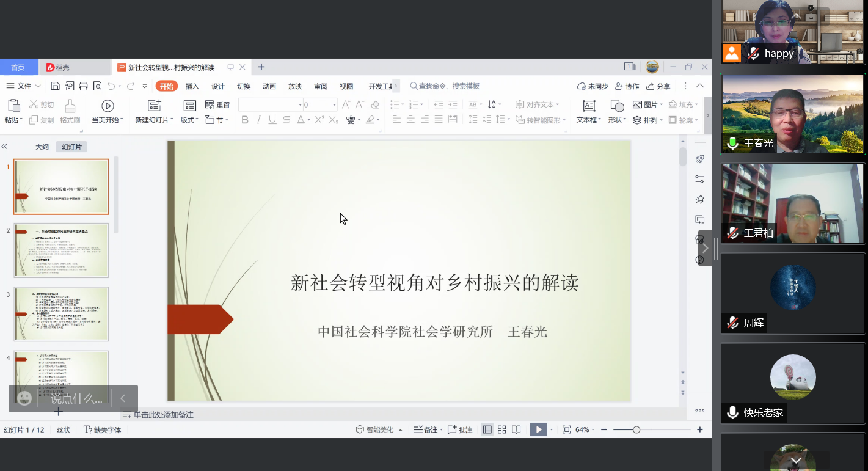Switch to Outline (大纲) panel tab
This screenshot has height=471, width=868.
(x=42, y=147)
